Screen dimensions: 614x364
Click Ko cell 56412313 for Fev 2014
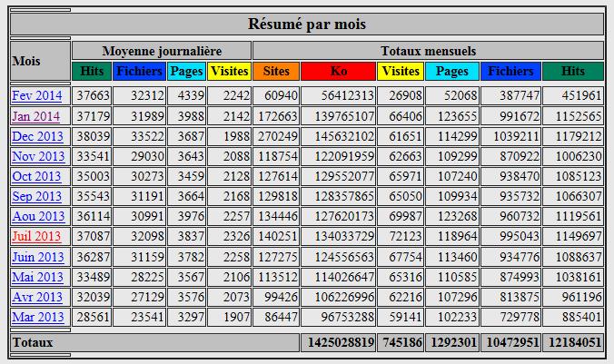[x=338, y=96]
